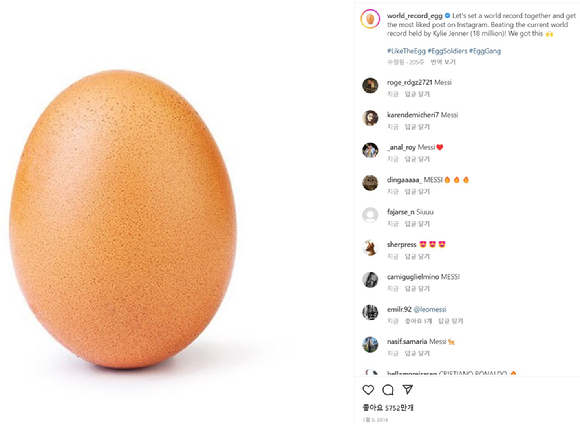Open the #LikeTheEgg hashtag

coord(406,51)
